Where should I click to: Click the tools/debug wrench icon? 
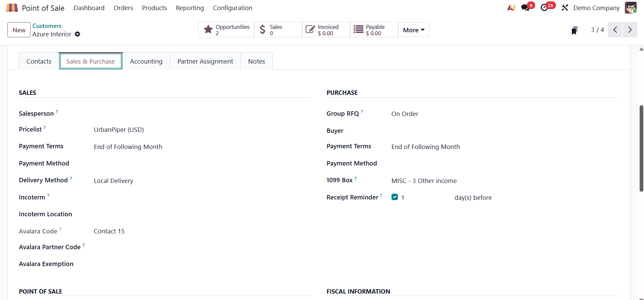coord(565,7)
